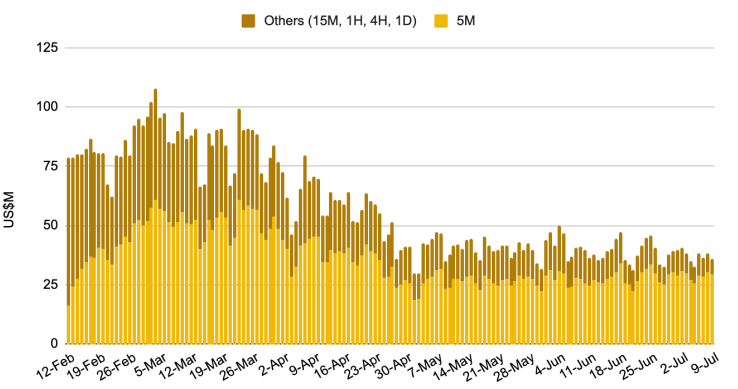The height and width of the screenshot is (389, 738).
Task: Click the 9-Jul date label
Action: (x=704, y=365)
